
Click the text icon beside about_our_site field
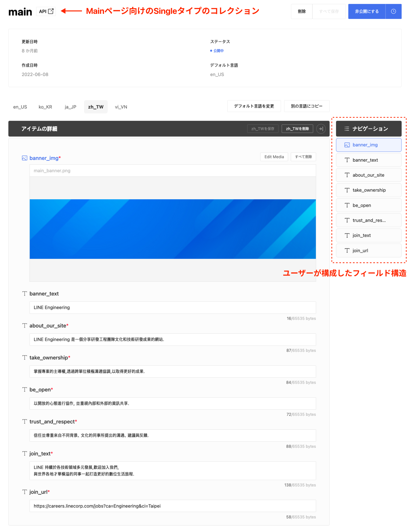[x=24, y=326]
